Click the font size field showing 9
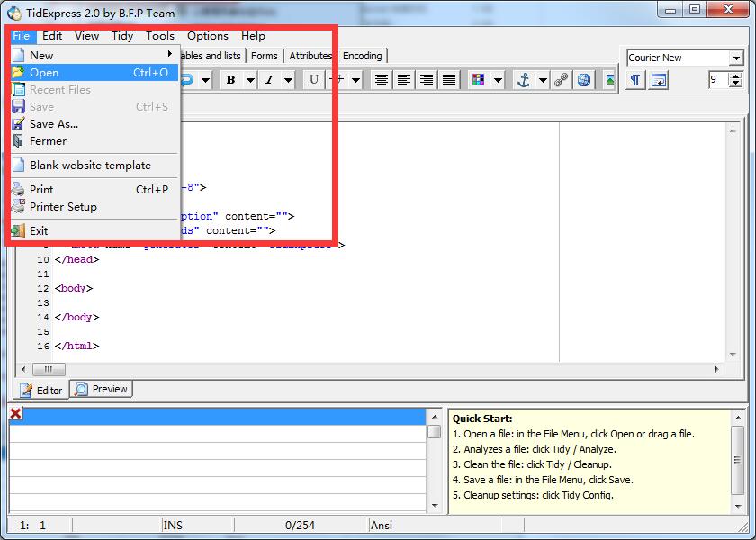 (x=718, y=79)
